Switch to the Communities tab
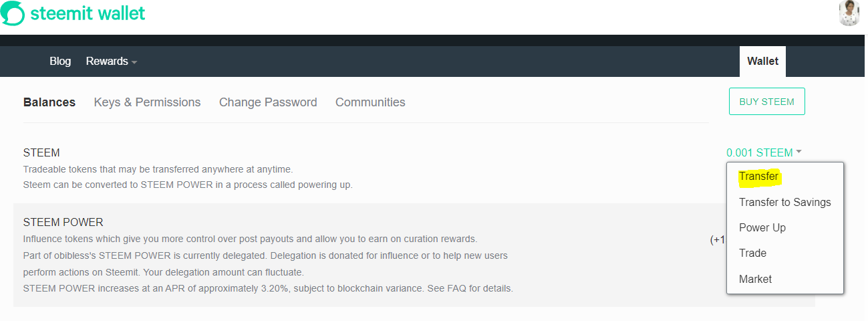Screen dimensions: 868x321 pyautogui.click(x=370, y=102)
